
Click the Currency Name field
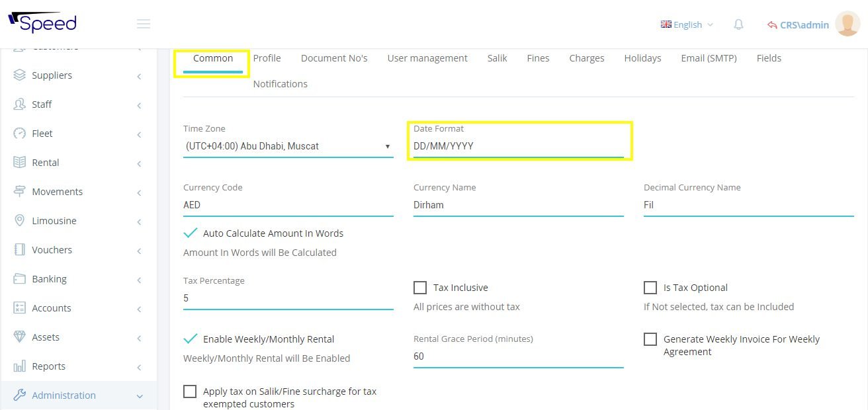click(519, 205)
